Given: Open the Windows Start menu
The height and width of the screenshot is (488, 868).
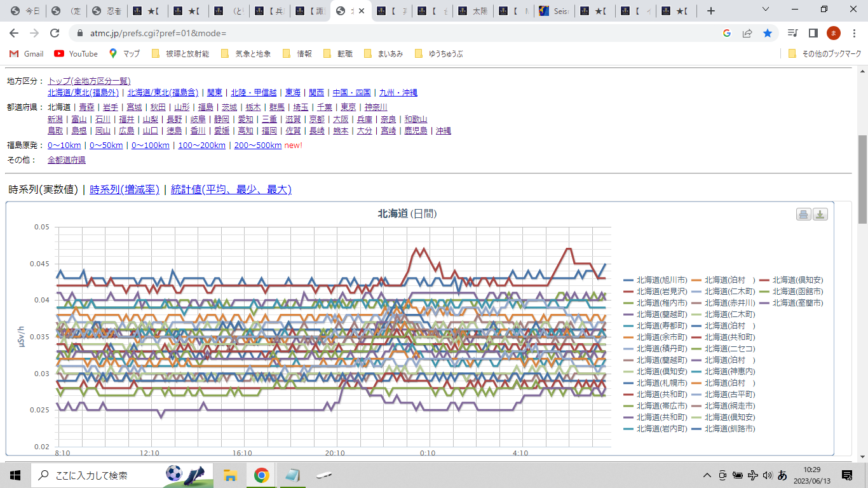Looking at the screenshot, I should pos(15,475).
